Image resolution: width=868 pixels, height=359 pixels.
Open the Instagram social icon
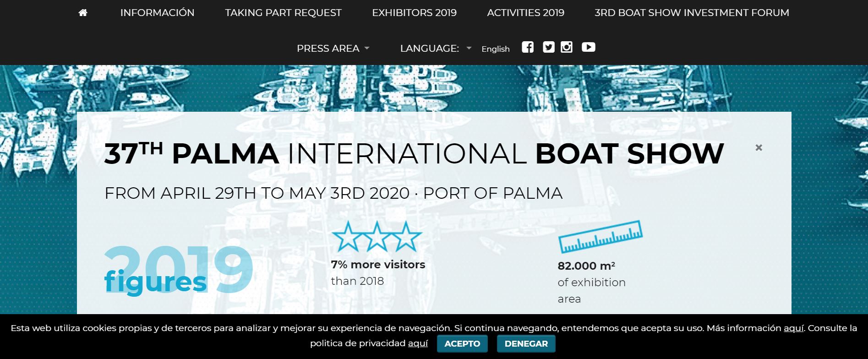point(567,47)
